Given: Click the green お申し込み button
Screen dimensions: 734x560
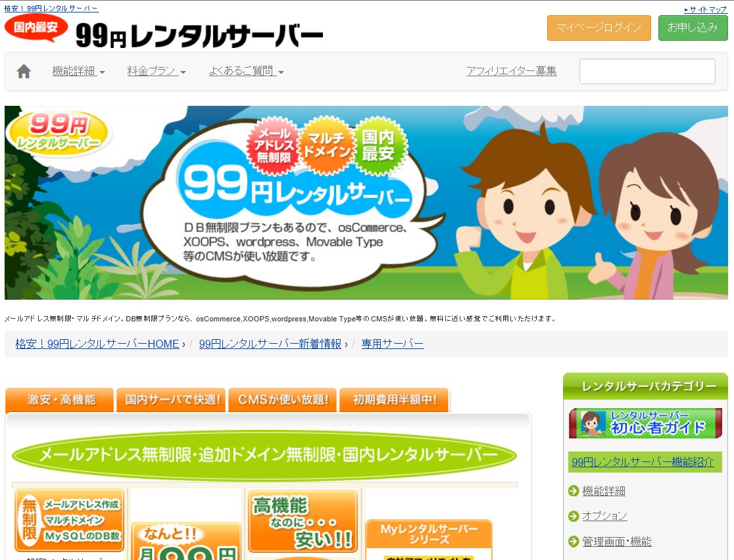Looking at the screenshot, I should tap(693, 28).
